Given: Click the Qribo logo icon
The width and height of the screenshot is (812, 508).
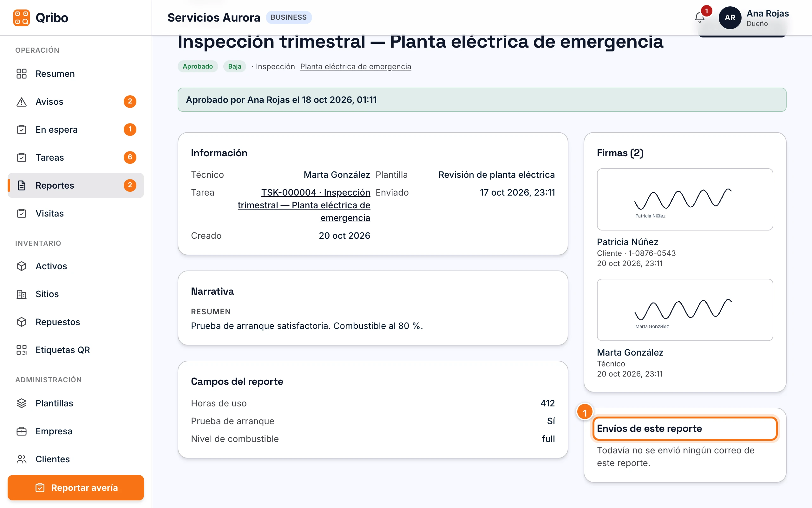Looking at the screenshot, I should pyautogui.click(x=22, y=17).
